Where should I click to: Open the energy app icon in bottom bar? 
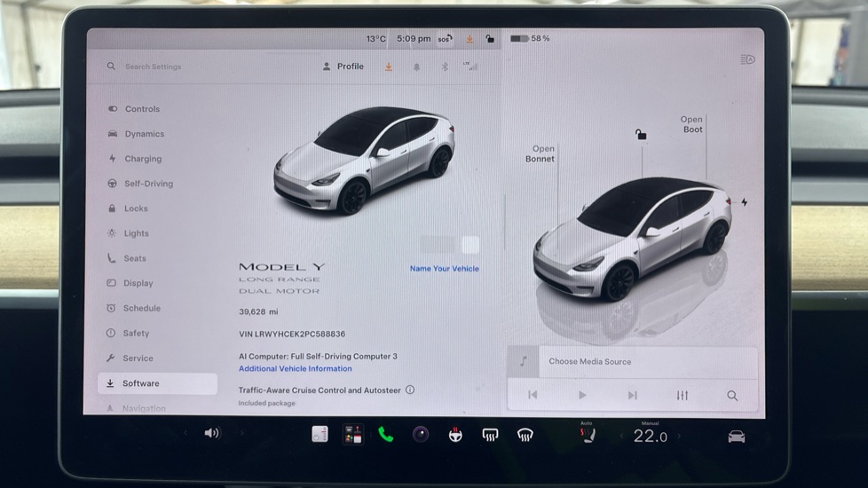(x=320, y=435)
